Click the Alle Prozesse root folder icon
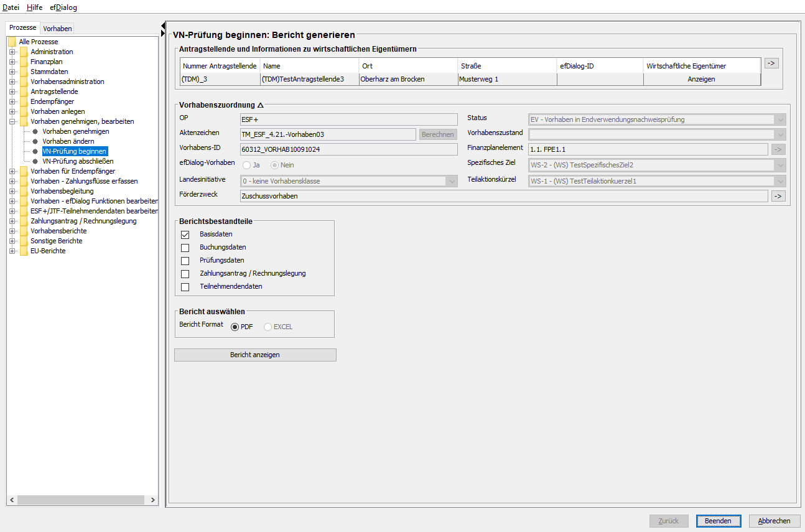 click(x=12, y=42)
